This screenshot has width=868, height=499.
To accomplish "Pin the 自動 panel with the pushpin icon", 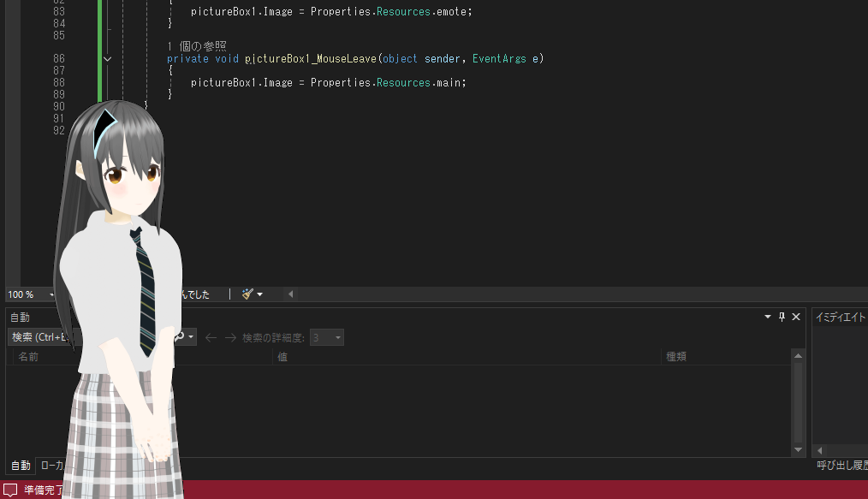I will [782, 317].
